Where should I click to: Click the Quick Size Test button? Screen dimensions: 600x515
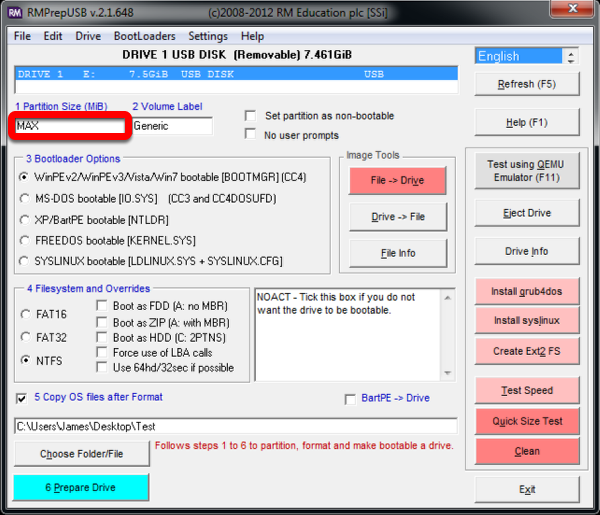[x=527, y=421]
